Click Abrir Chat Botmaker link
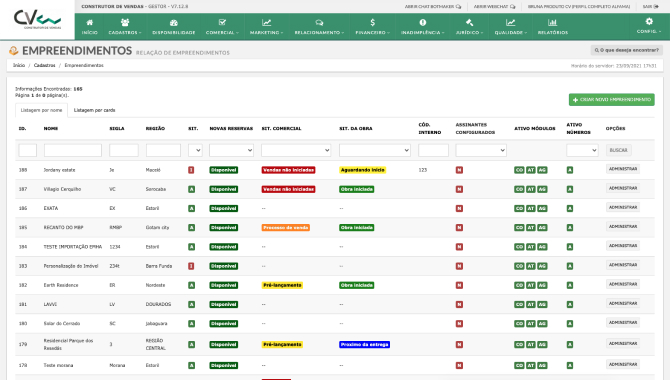Screen dimensions: 670x380 coord(433,6)
